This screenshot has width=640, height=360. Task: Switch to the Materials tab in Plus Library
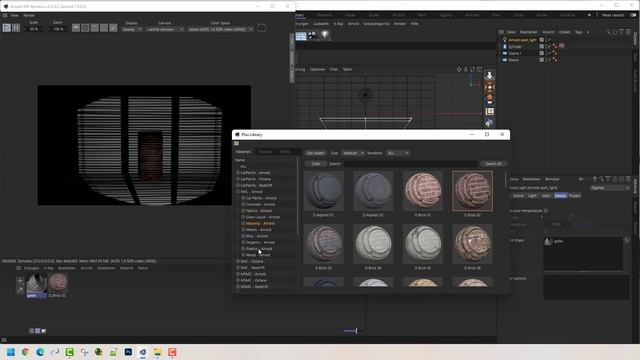click(244, 152)
